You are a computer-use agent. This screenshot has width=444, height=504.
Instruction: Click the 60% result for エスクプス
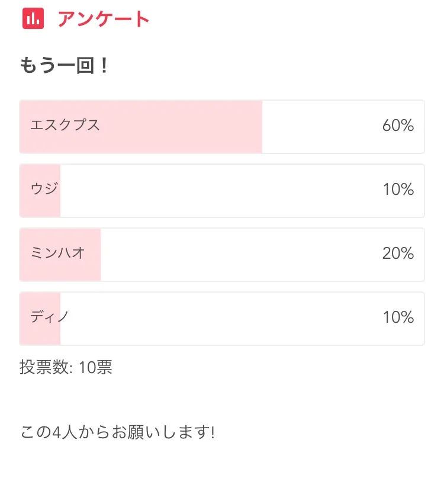(398, 126)
